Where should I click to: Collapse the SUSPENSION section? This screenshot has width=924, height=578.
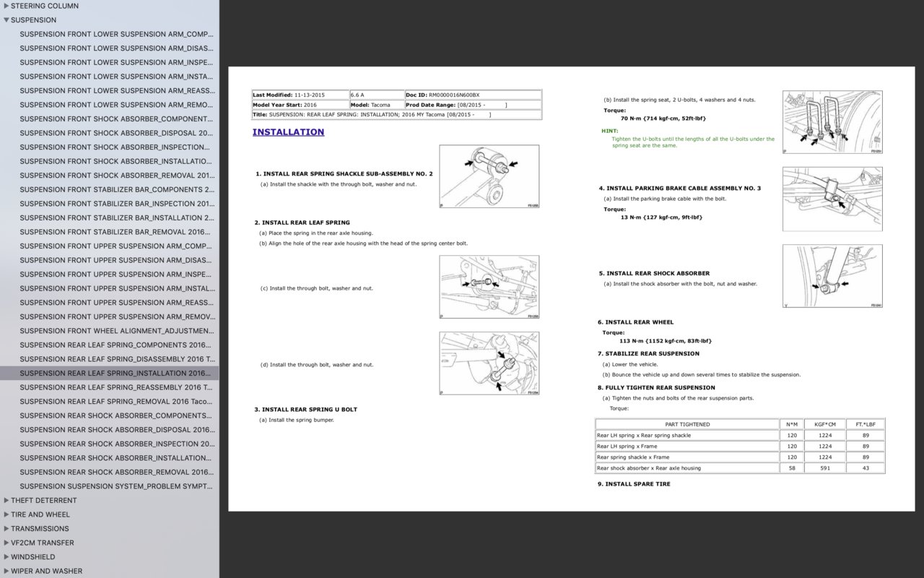pyautogui.click(x=6, y=20)
